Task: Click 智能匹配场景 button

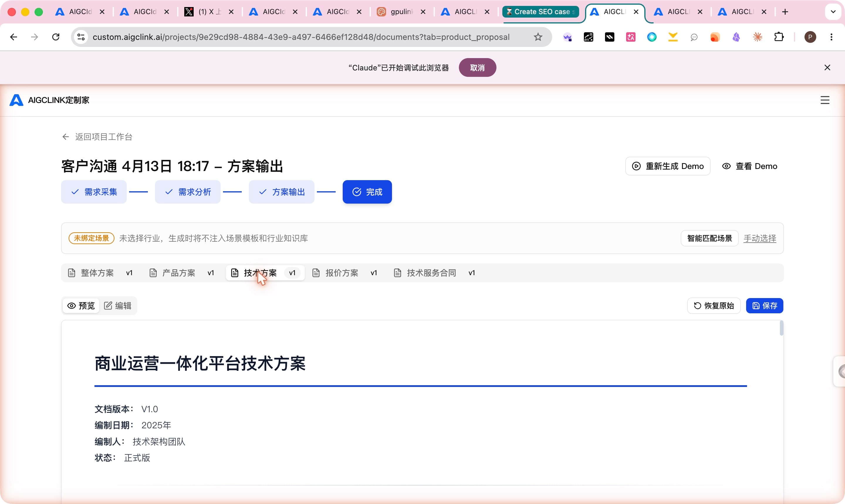Action: (x=709, y=239)
